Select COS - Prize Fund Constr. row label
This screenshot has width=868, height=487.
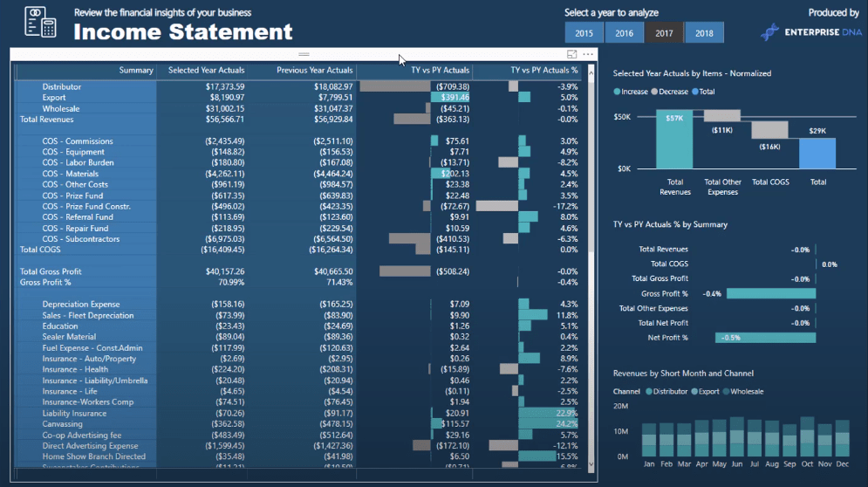coord(86,207)
